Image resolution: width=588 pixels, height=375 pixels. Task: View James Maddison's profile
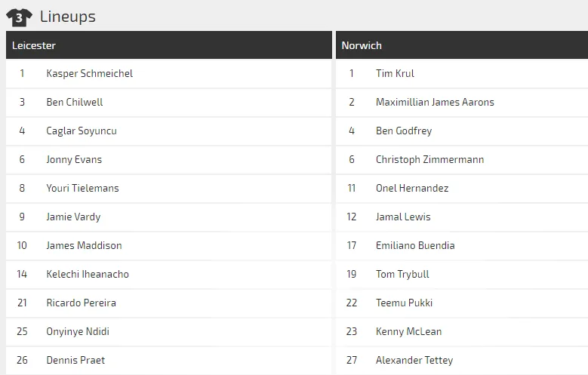[x=84, y=245]
